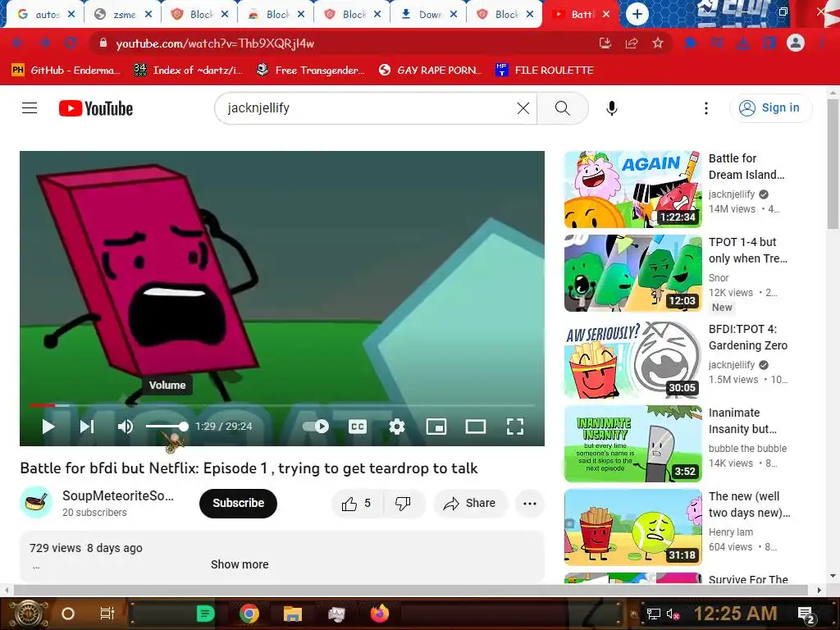Start voice search with the microphone icon

click(612, 108)
